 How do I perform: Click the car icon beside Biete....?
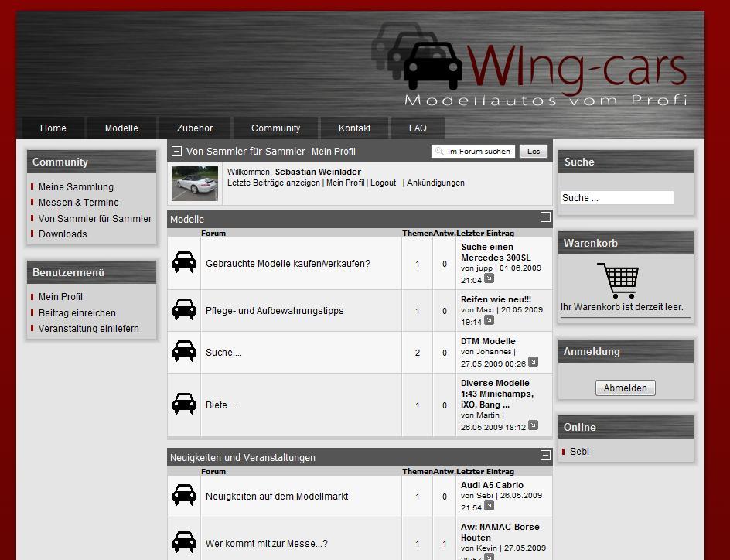pyautogui.click(x=184, y=405)
